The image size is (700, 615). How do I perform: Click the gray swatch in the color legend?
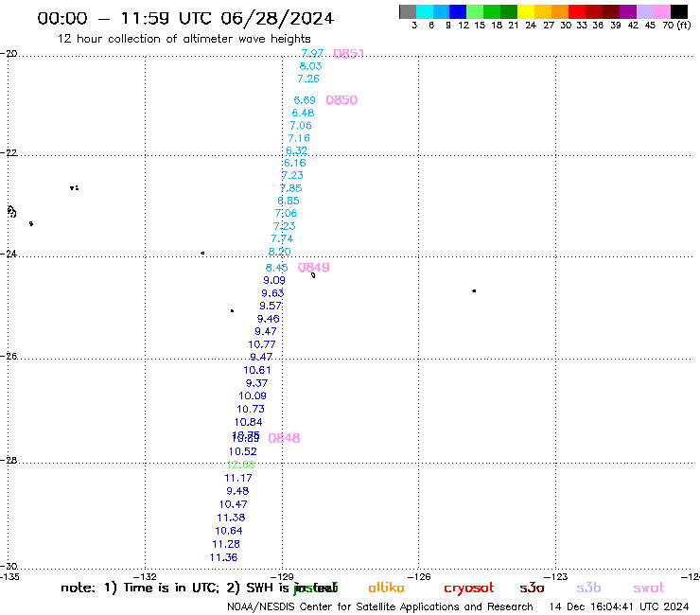[408, 11]
